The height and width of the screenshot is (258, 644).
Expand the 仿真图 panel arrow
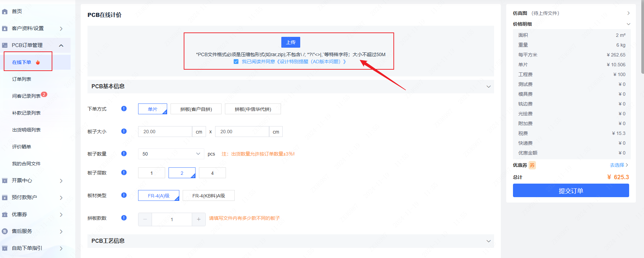(x=628, y=13)
